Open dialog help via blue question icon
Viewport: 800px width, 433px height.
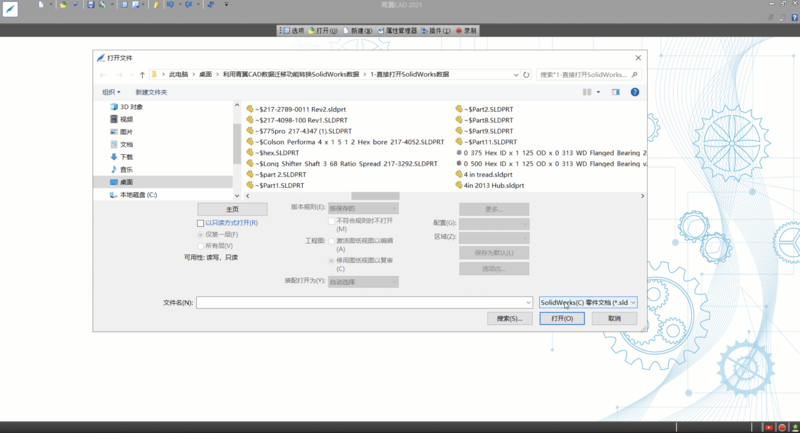pyautogui.click(x=635, y=92)
